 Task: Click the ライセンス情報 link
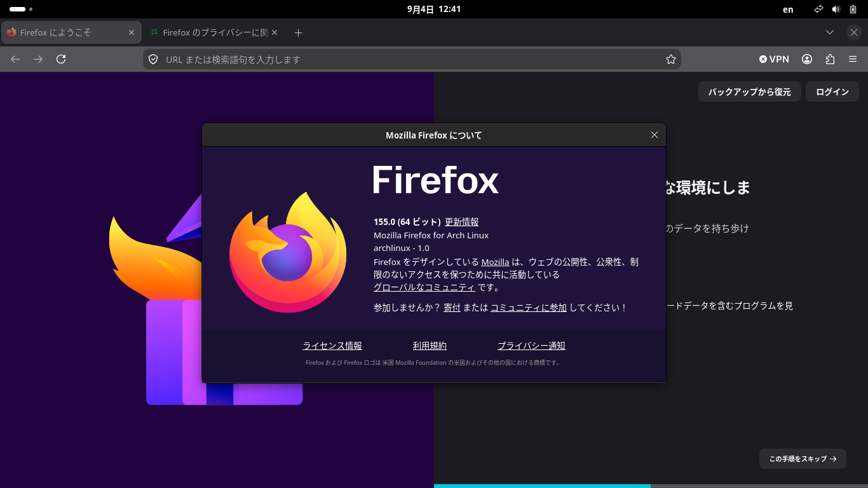tap(332, 346)
